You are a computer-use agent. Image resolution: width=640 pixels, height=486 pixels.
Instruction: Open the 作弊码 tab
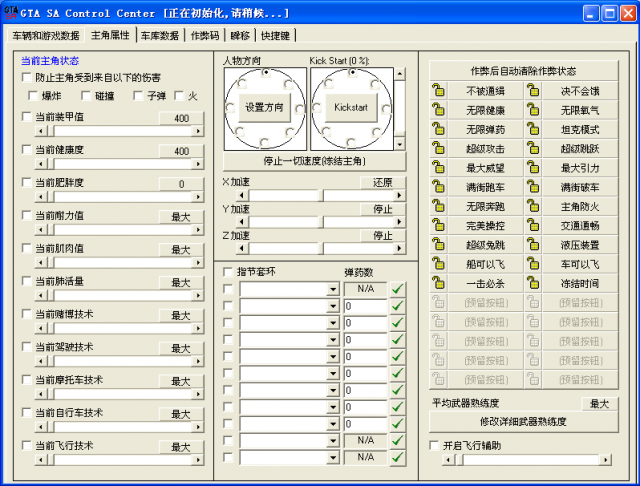[x=205, y=35]
